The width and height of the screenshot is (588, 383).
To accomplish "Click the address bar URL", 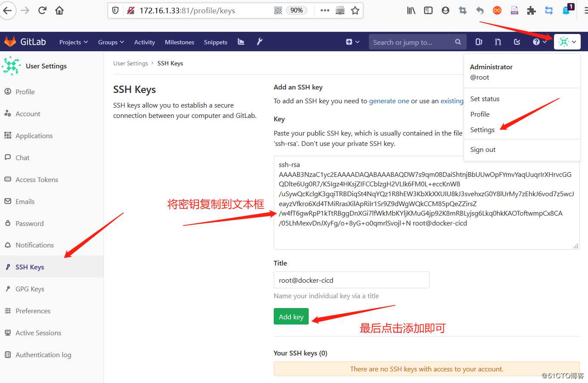I will coord(187,11).
